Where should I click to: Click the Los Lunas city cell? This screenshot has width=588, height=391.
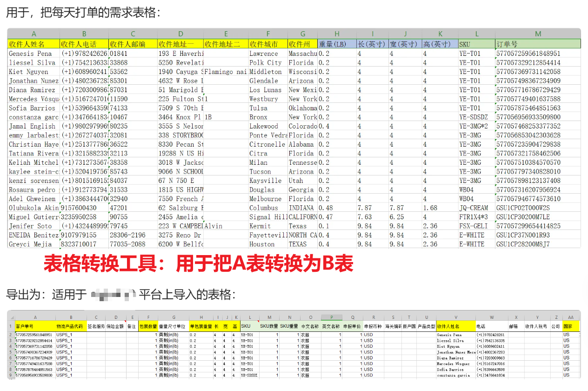(x=268, y=90)
